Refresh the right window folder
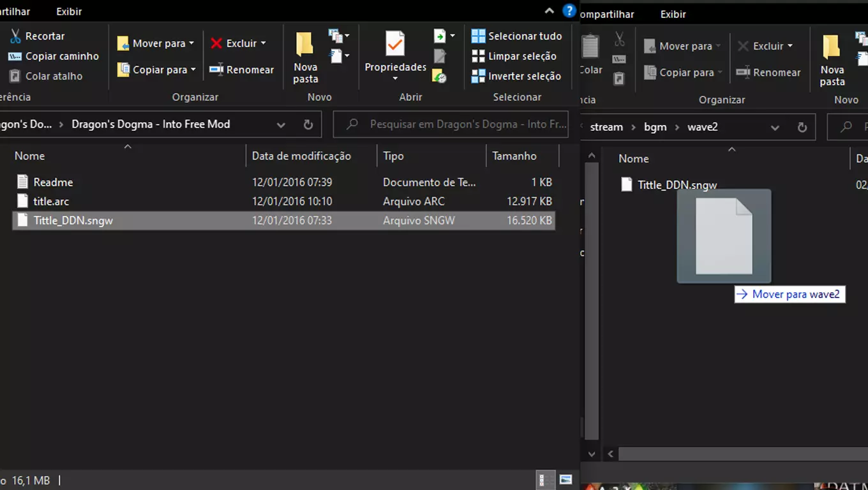 (802, 128)
